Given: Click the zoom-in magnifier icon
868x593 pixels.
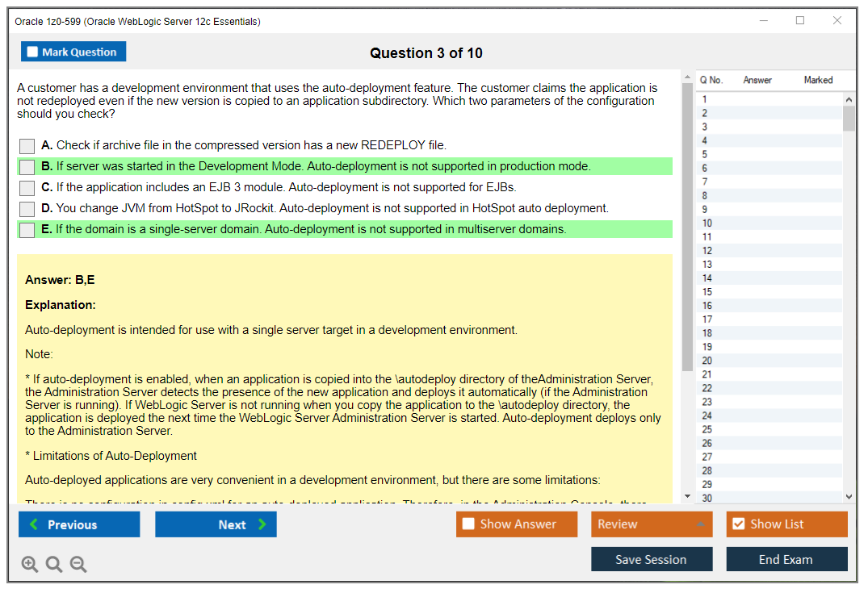Looking at the screenshot, I should click(30, 564).
